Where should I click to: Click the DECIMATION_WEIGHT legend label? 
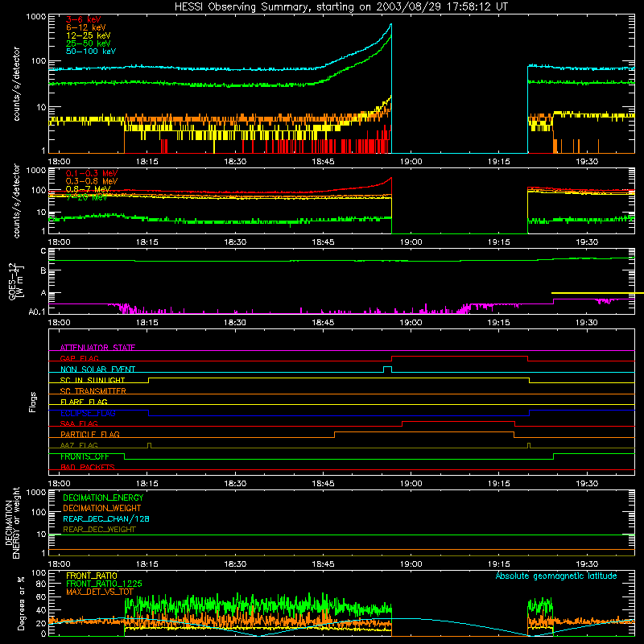102,508
